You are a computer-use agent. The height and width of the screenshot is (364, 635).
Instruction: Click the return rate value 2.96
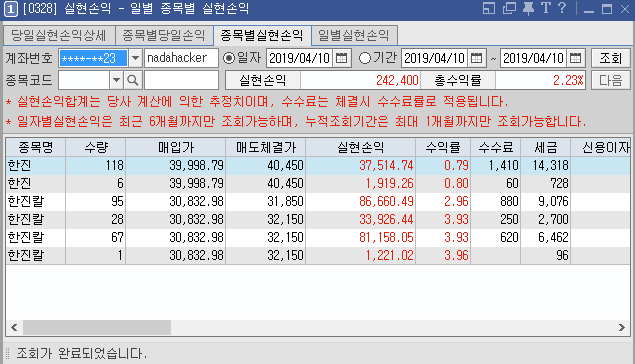456,201
